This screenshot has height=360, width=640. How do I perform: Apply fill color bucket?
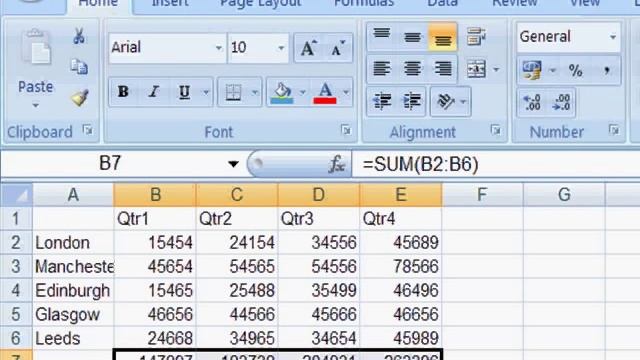(282, 93)
